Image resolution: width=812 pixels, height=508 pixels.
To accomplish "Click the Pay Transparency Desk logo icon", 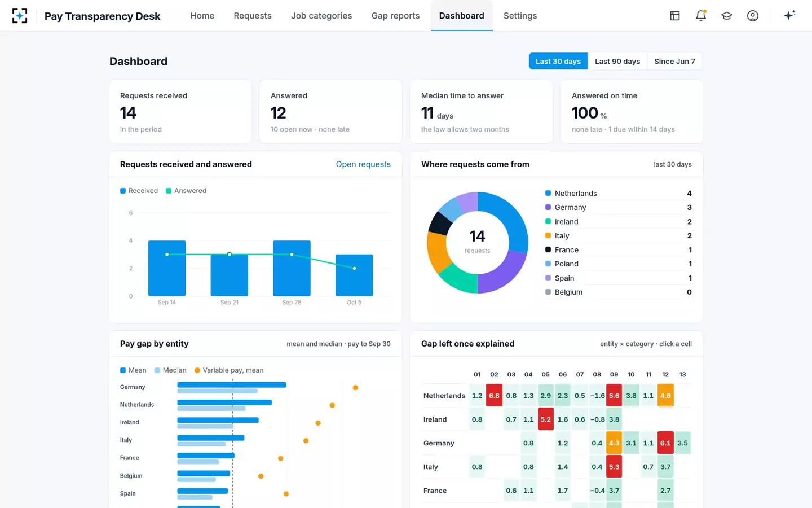I will (20, 16).
